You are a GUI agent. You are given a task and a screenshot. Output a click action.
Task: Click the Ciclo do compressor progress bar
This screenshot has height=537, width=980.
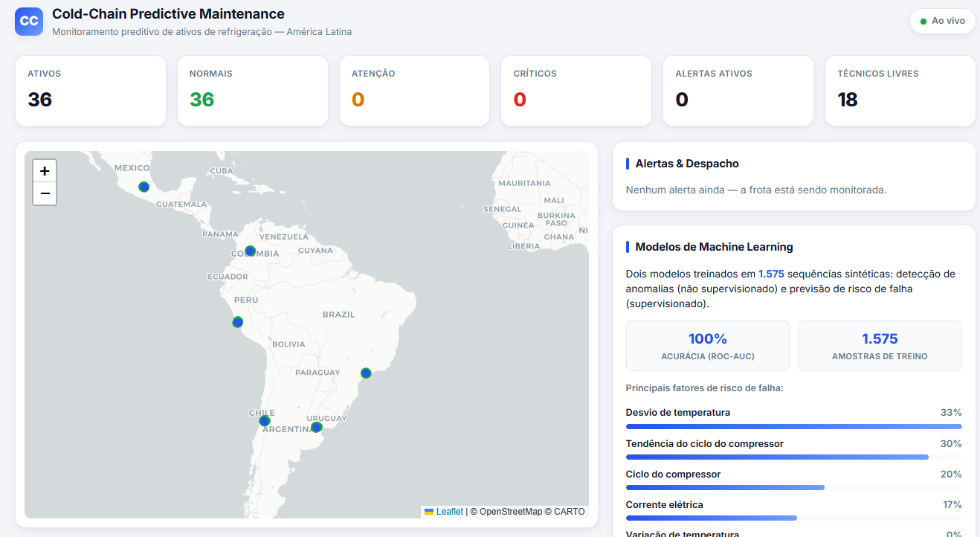click(x=794, y=487)
